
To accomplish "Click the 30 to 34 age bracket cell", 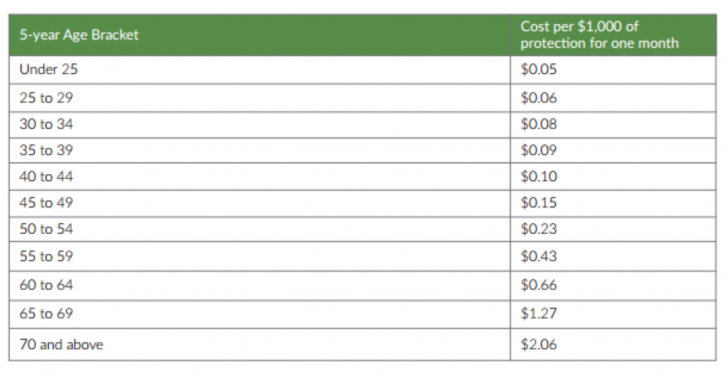I will coord(260,124).
